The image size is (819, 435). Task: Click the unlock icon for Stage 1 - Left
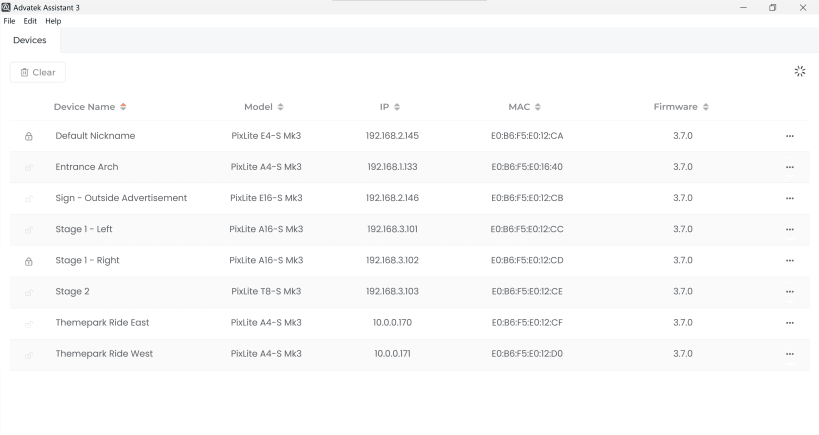pyautogui.click(x=29, y=230)
